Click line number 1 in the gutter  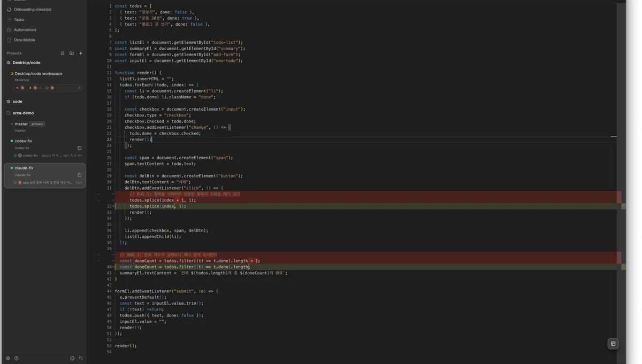point(110,6)
